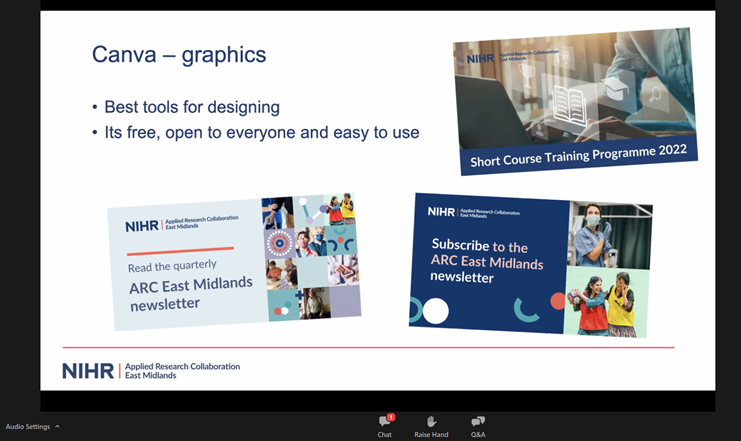
Task: Open the Q&A panel icon
Action: (x=478, y=421)
